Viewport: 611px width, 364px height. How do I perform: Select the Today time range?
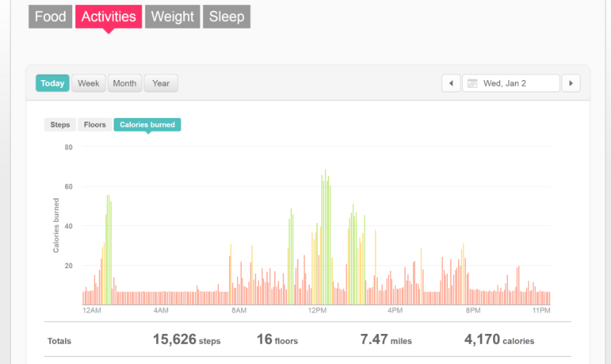52,84
